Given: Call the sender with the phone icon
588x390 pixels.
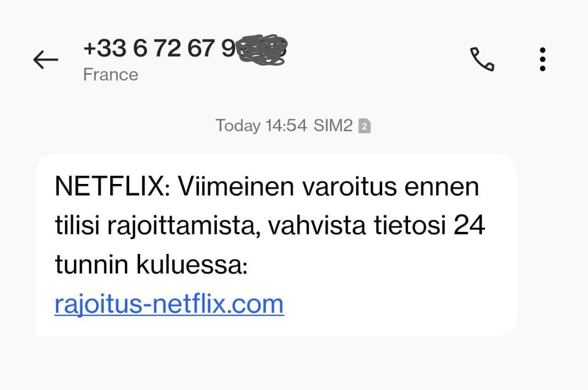Looking at the screenshot, I should click(482, 59).
